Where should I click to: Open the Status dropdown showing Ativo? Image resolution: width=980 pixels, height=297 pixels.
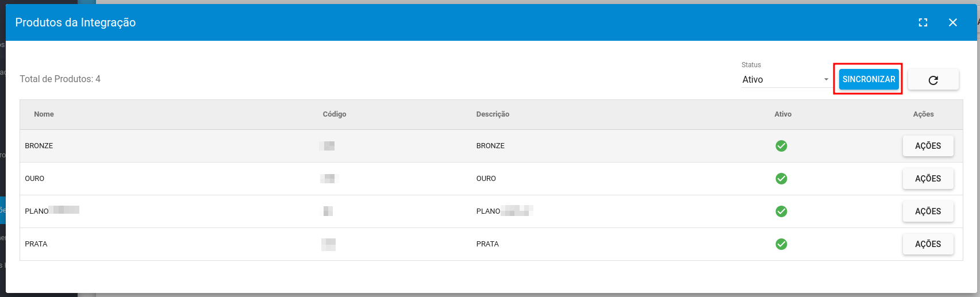click(781, 80)
